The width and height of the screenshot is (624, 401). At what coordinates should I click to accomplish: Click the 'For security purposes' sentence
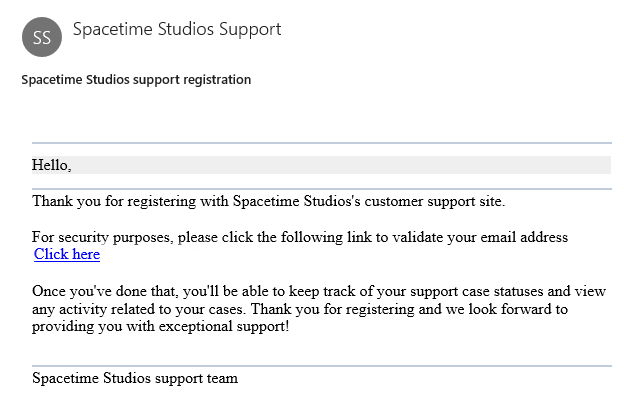300,237
